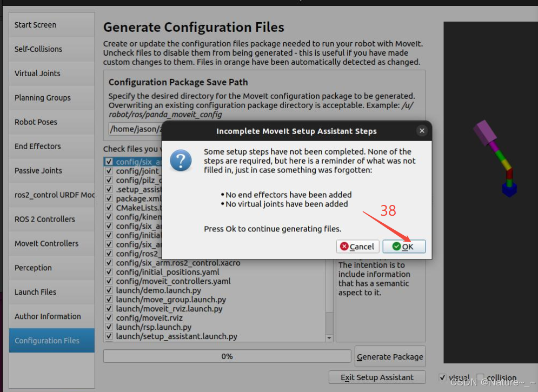Confirm the dialog with the OK button
538x392 pixels.
404,246
